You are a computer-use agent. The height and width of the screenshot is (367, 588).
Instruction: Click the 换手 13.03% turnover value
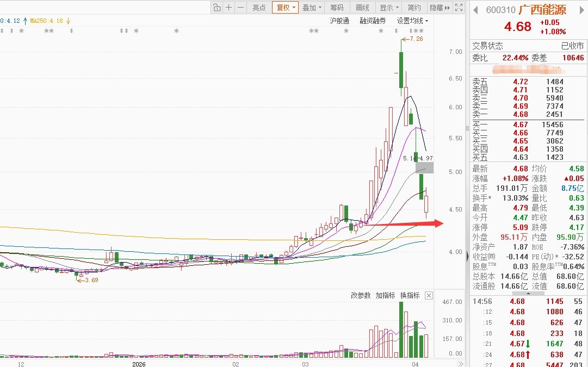coord(515,198)
